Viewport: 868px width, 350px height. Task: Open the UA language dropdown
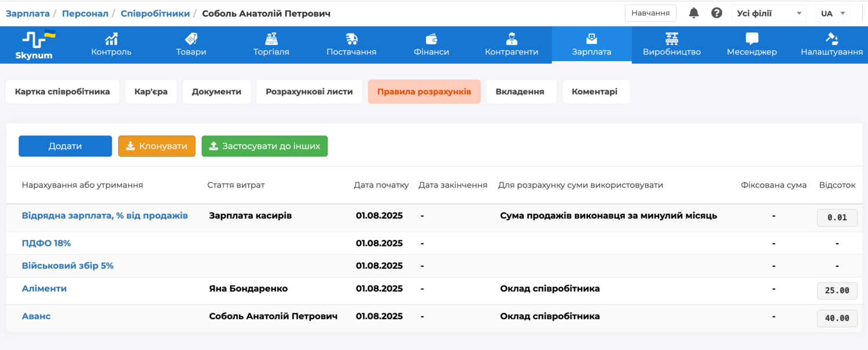(833, 13)
